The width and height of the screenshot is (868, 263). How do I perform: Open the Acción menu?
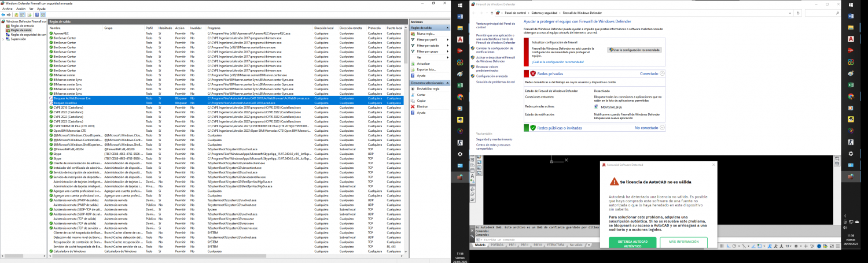coord(21,9)
